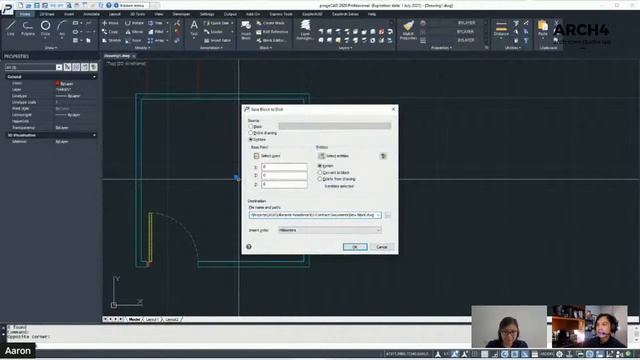Viewport: 640px width, 360px height.
Task: Click the X base point field
Action: 284,167
